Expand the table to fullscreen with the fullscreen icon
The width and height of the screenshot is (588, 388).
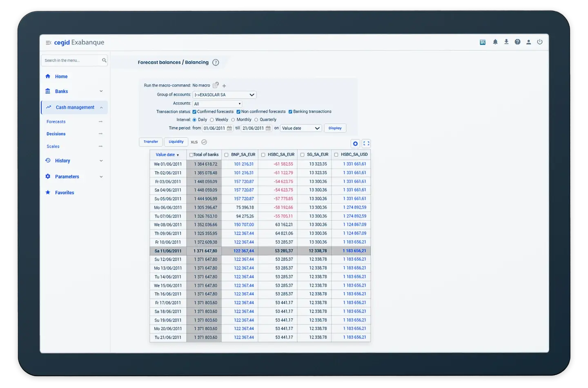(366, 144)
